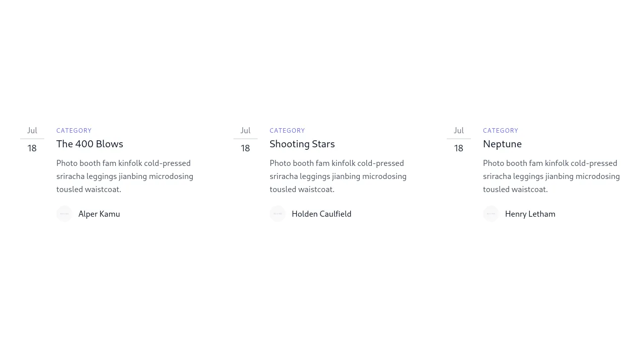Click the Jul date label beside Neptune
Image resolution: width=644 pixels, height=362 pixels.
[x=459, y=130]
